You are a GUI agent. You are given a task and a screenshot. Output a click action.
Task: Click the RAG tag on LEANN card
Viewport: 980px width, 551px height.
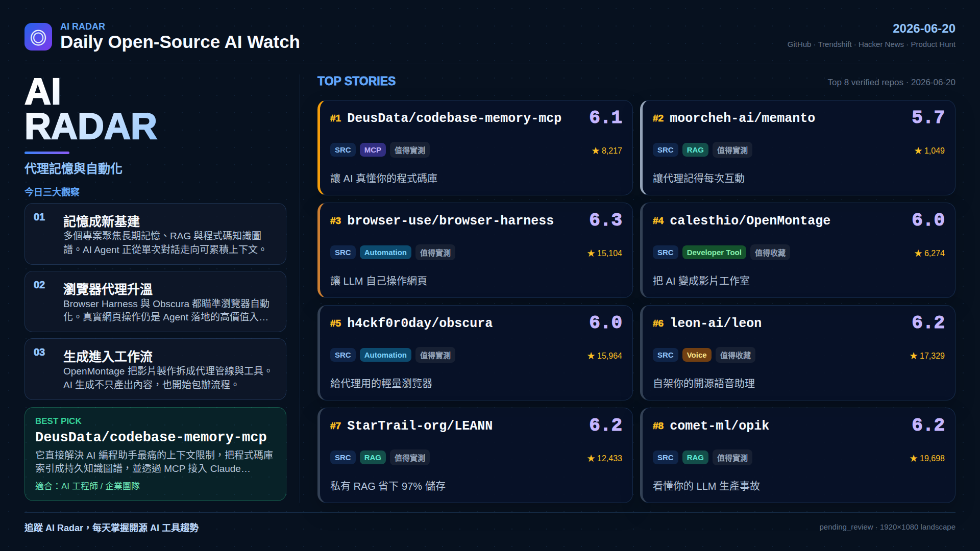pos(373,458)
